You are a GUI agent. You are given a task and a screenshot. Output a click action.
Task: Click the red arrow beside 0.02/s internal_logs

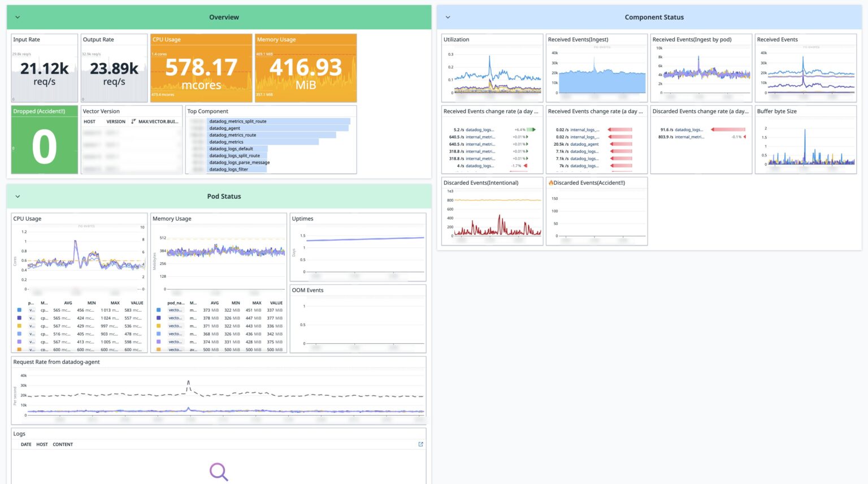pyautogui.click(x=610, y=129)
